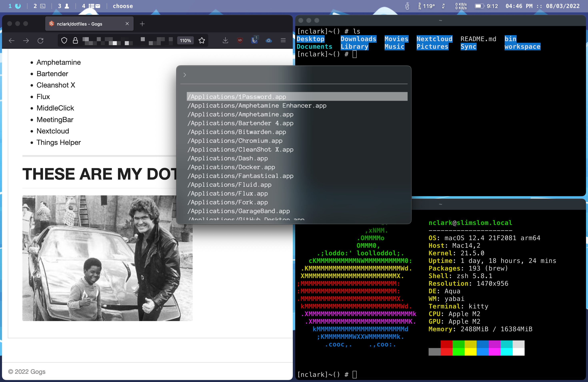
Task: Click the site lock padlock icon
Action: [75, 41]
